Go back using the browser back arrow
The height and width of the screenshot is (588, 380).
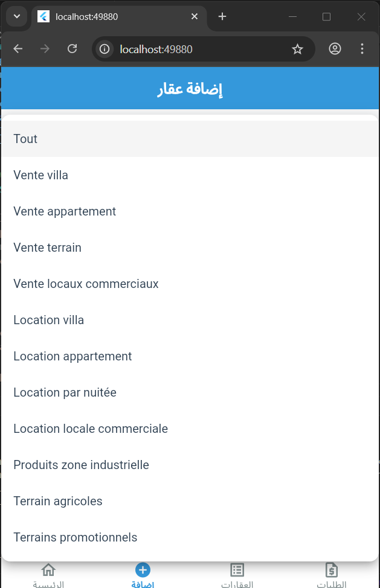pos(18,49)
